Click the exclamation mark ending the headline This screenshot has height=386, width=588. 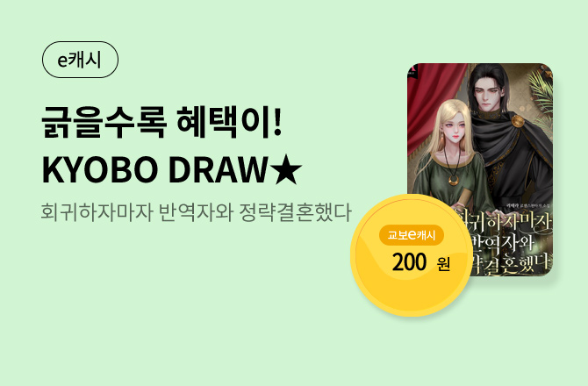tap(277, 122)
